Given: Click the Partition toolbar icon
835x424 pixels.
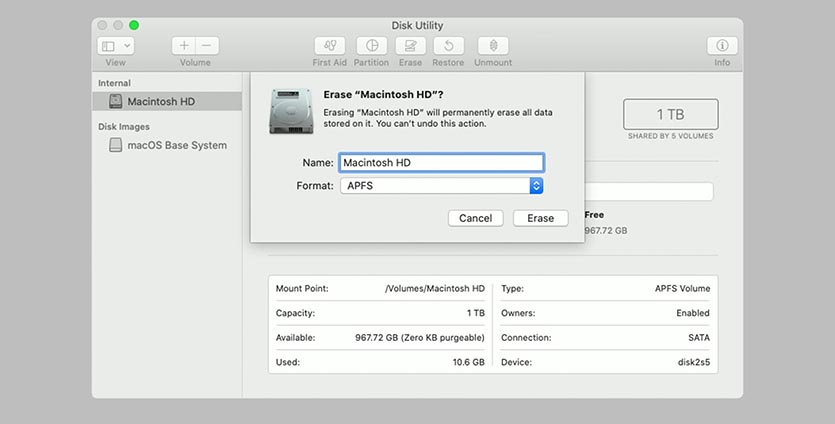Looking at the screenshot, I should pyautogui.click(x=371, y=46).
